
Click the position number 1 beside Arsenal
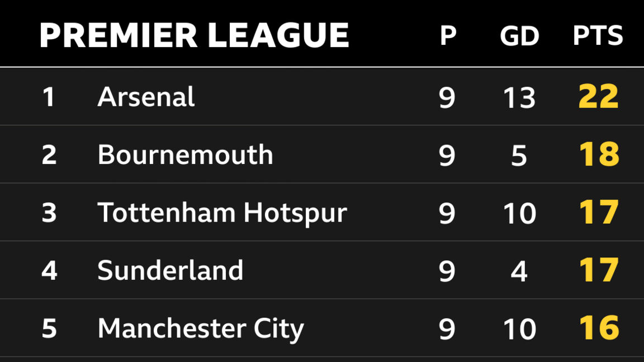pyautogui.click(x=49, y=97)
